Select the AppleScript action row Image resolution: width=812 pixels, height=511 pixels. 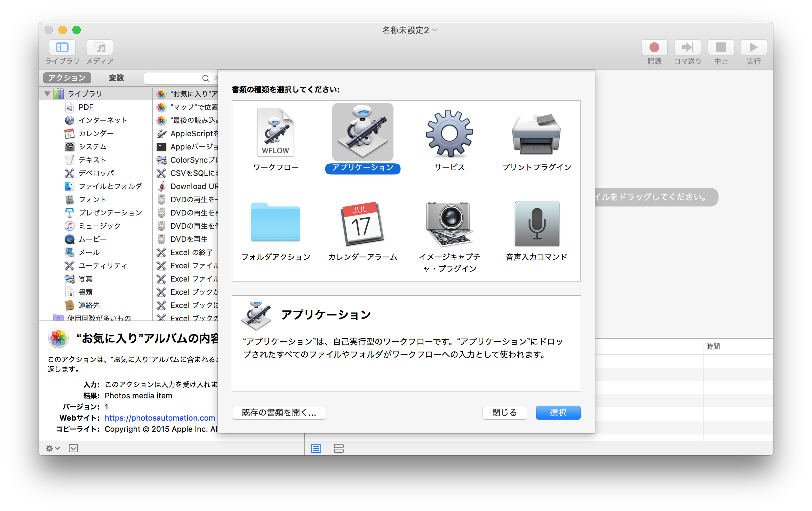[186, 133]
